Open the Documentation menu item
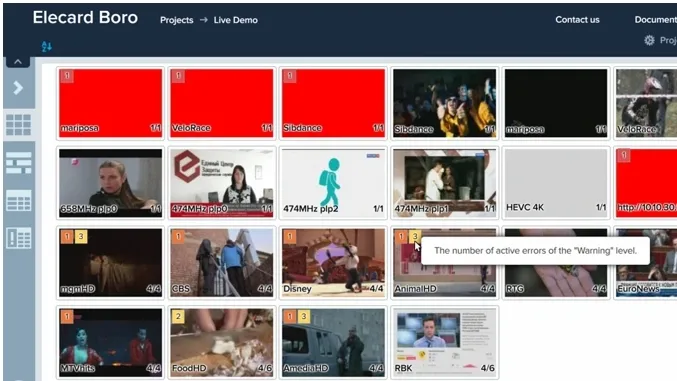Screen dimensions: 677x381 tap(655, 19)
